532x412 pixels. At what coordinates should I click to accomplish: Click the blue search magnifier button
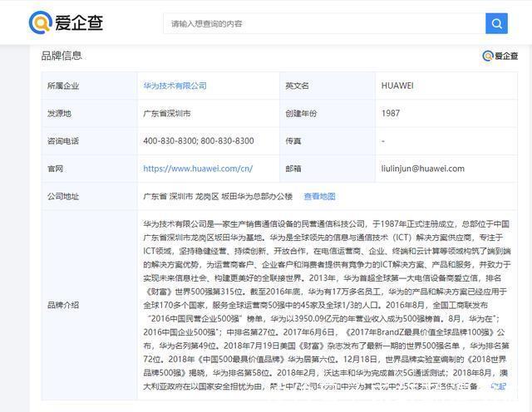pos(496,23)
